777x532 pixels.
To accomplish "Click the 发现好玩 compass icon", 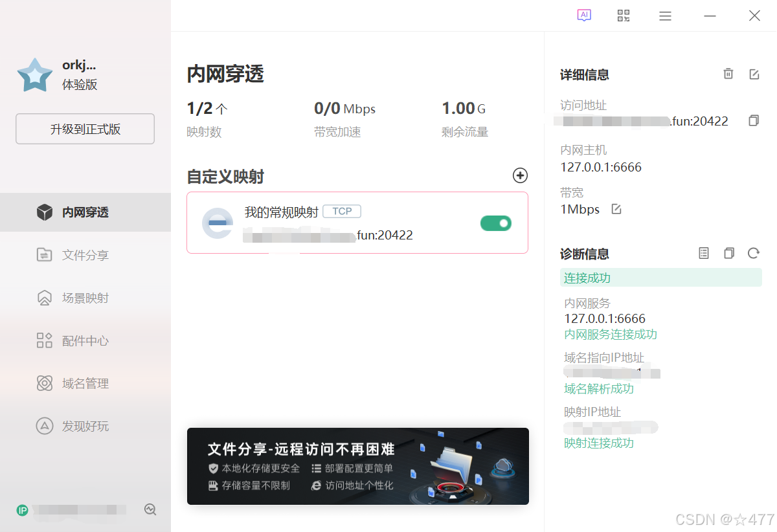I will [x=44, y=426].
